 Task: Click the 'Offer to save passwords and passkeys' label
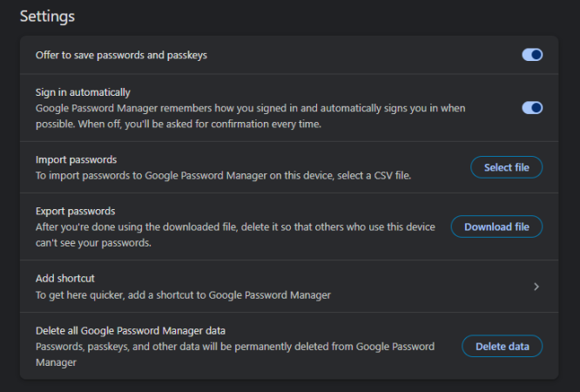coord(121,55)
